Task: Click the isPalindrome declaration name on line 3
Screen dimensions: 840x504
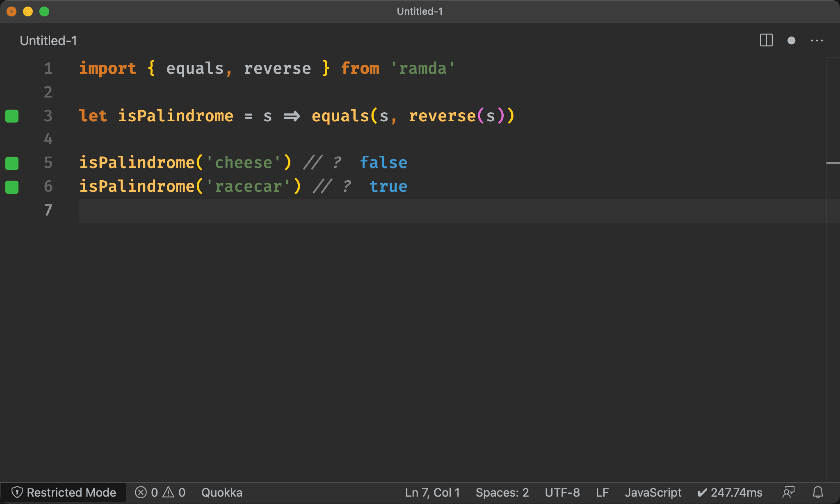Action: (x=176, y=116)
